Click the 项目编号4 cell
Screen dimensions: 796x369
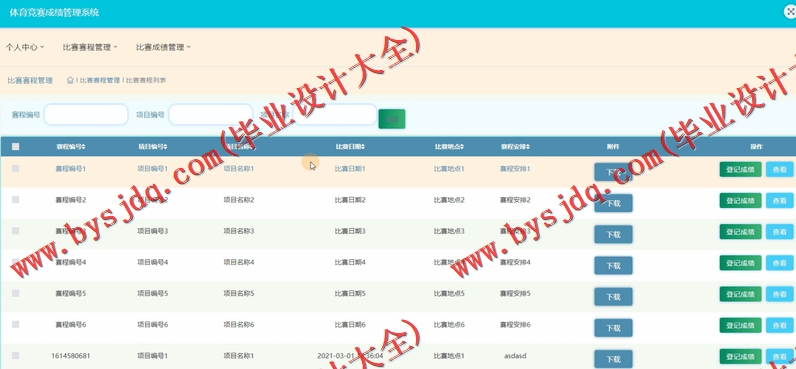pos(152,262)
